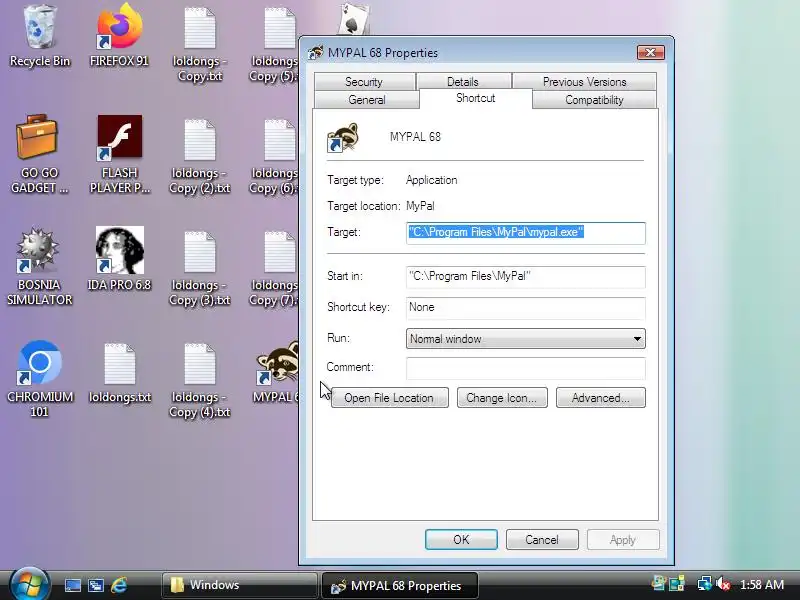Close the MYPAL 68 Properties dialog
Viewport: 800px width, 600px height.
pyautogui.click(x=651, y=53)
